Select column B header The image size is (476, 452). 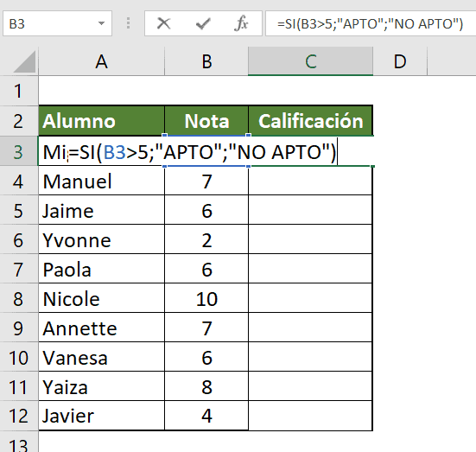click(x=206, y=61)
